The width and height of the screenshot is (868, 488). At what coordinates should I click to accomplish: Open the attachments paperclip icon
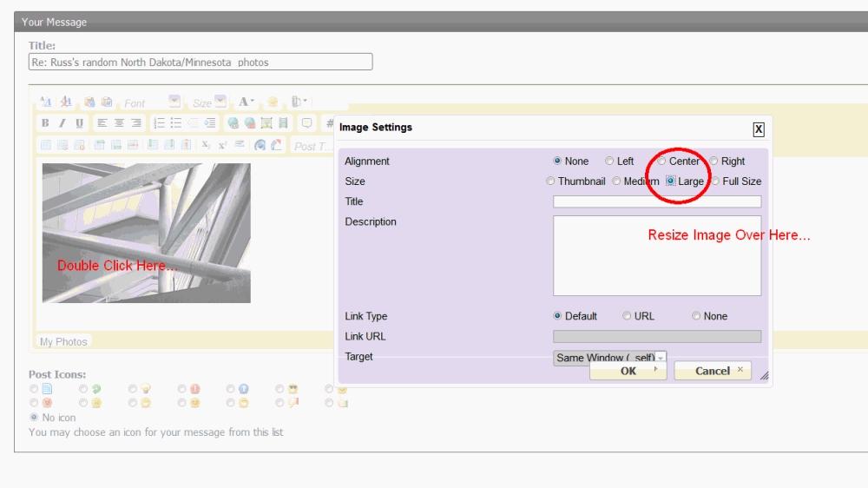click(298, 102)
